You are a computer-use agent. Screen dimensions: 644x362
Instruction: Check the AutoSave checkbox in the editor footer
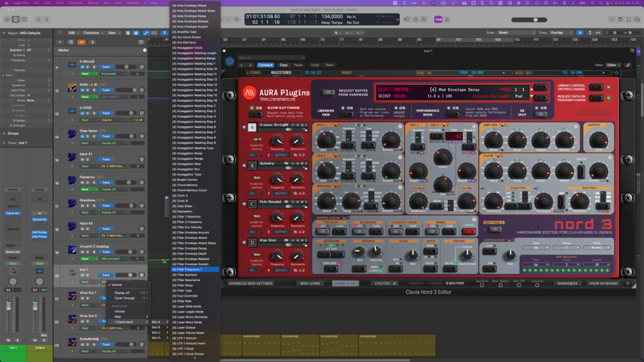[482, 285]
